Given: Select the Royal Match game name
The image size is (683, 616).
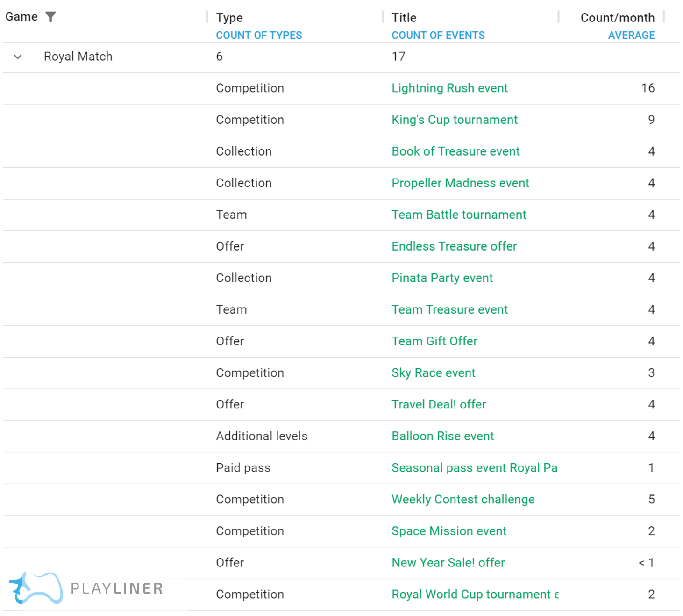Looking at the screenshot, I should coord(78,57).
